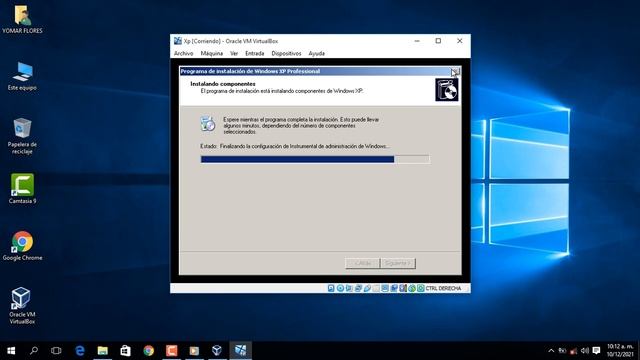Open the Ver menu
The height and width of the screenshot is (360, 640).
pyautogui.click(x=234, y=53)
